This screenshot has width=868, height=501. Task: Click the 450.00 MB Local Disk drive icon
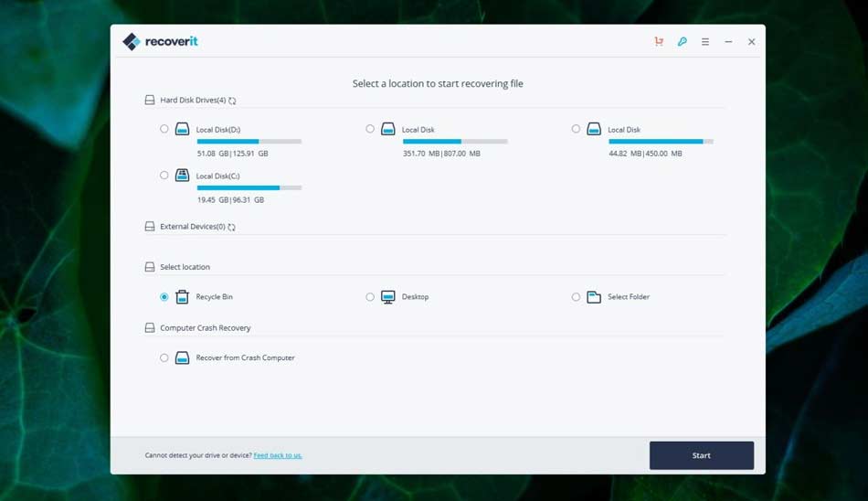[x=594, y=129]
